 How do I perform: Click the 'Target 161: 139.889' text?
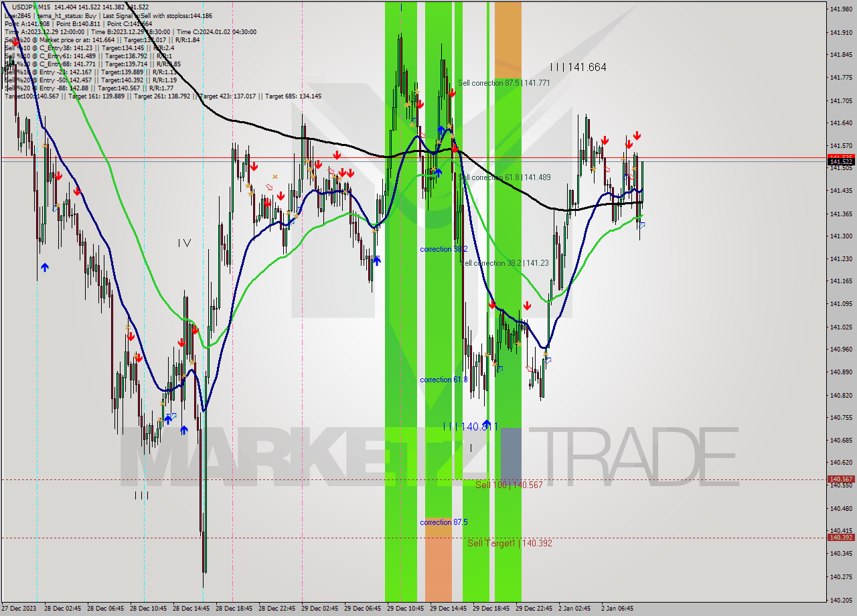click(x=97, y=96)
